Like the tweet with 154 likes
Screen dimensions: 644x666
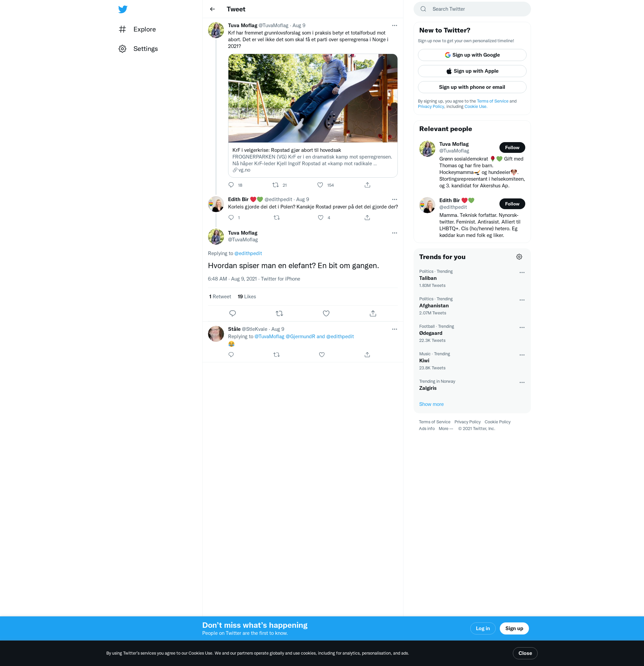320,185
